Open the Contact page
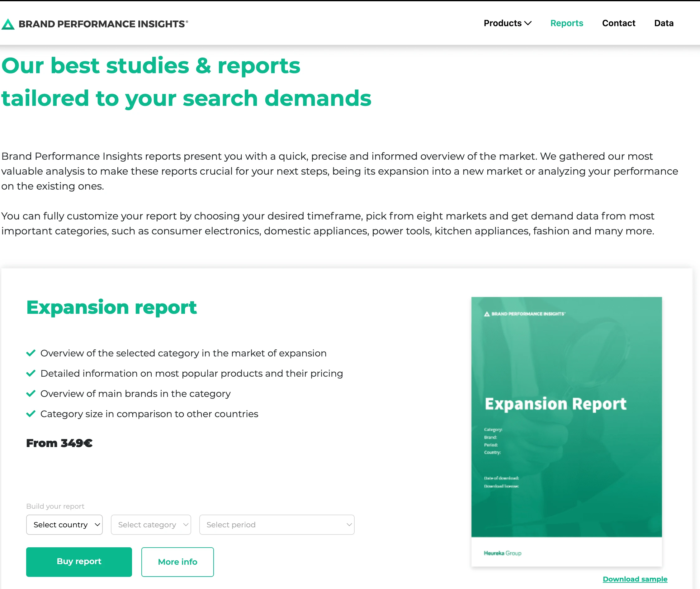This screenshot has height=589, width=700. coord(618,23)
